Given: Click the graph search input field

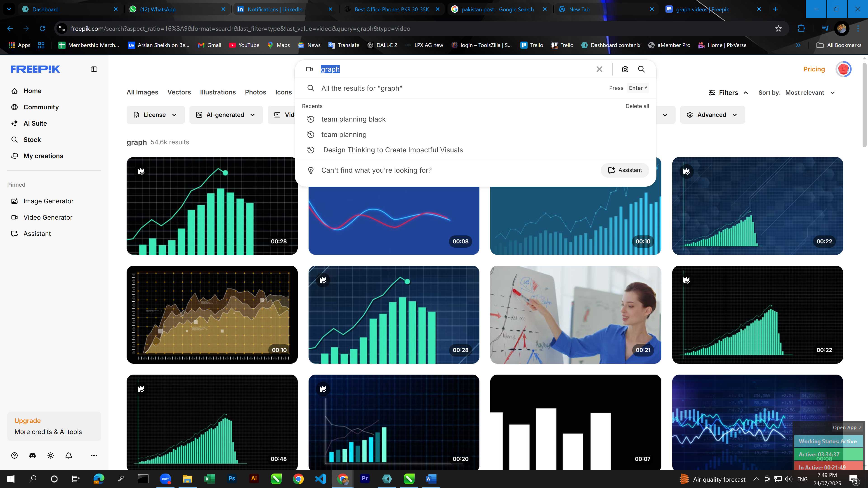Looking at the screenshot, I should pos(455,69).
